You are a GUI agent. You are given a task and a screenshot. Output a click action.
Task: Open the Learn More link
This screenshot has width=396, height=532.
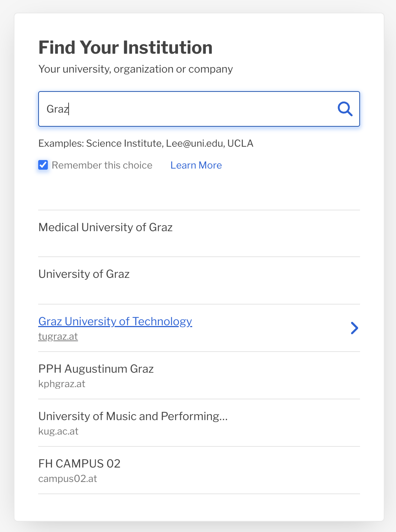point(196,165)
